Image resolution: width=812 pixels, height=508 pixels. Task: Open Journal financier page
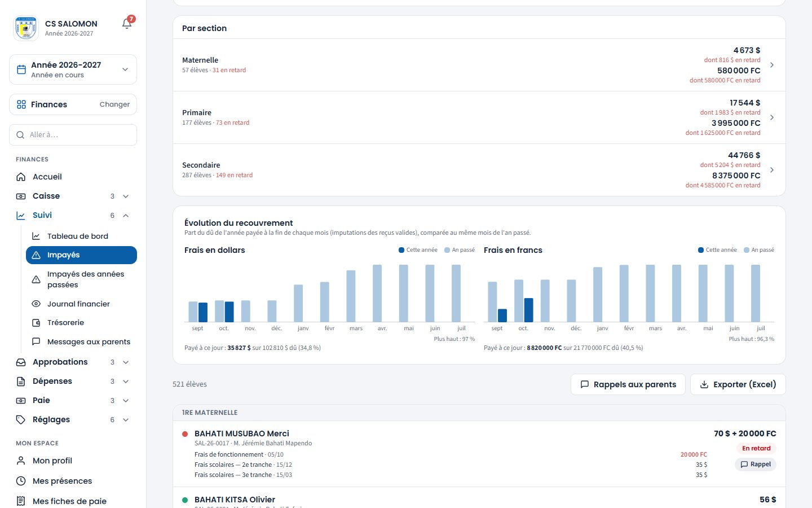click(81, 304)
